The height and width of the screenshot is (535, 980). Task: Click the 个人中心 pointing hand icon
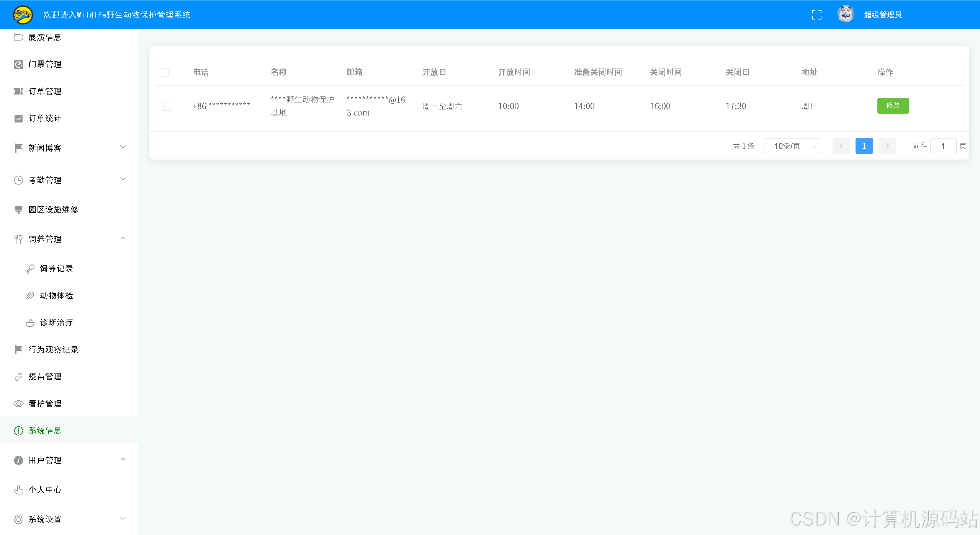point(18,490)
